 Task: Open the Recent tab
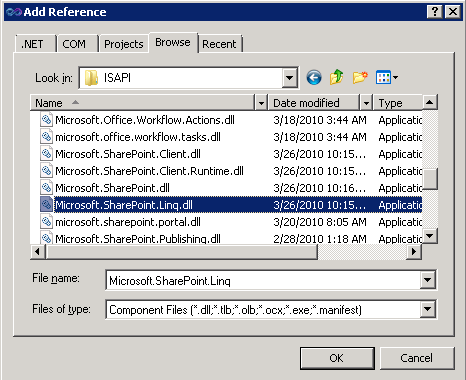[x=219, y=44]
